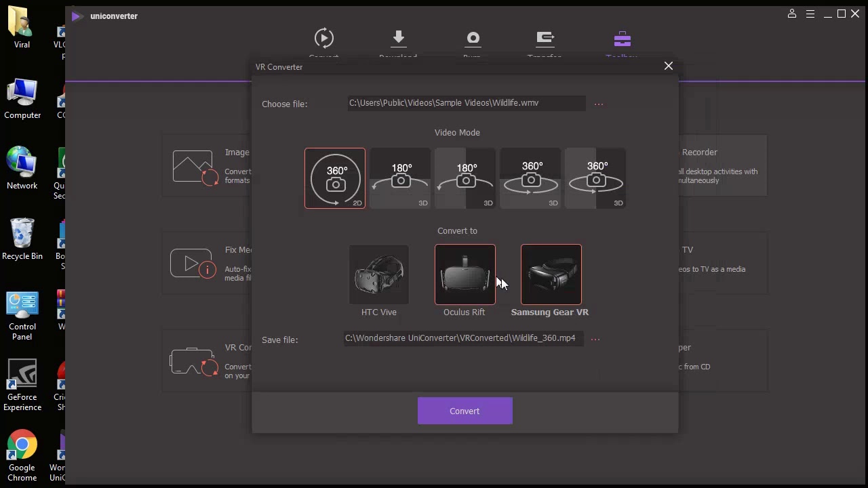
Task: Open Network desktop icon
Action: (22, 169)
